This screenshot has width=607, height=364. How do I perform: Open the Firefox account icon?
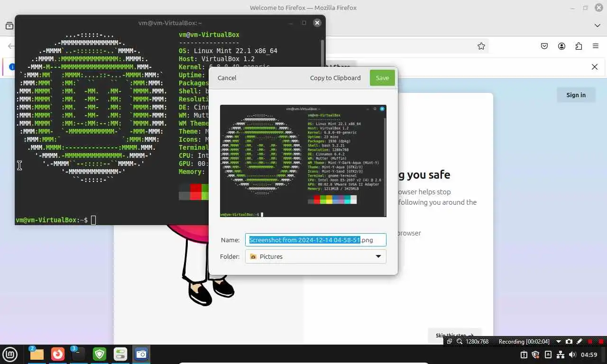click(x=561, y=46)
